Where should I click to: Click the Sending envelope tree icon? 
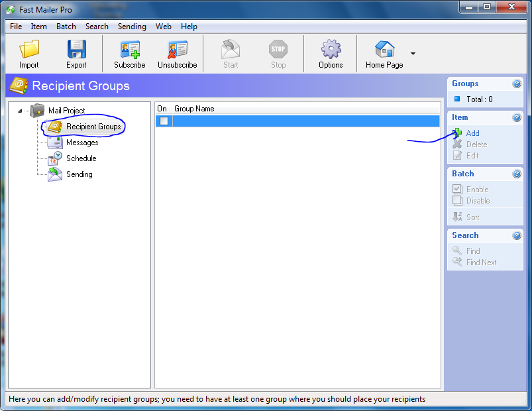pyautogui.click(x=55, y=174)
